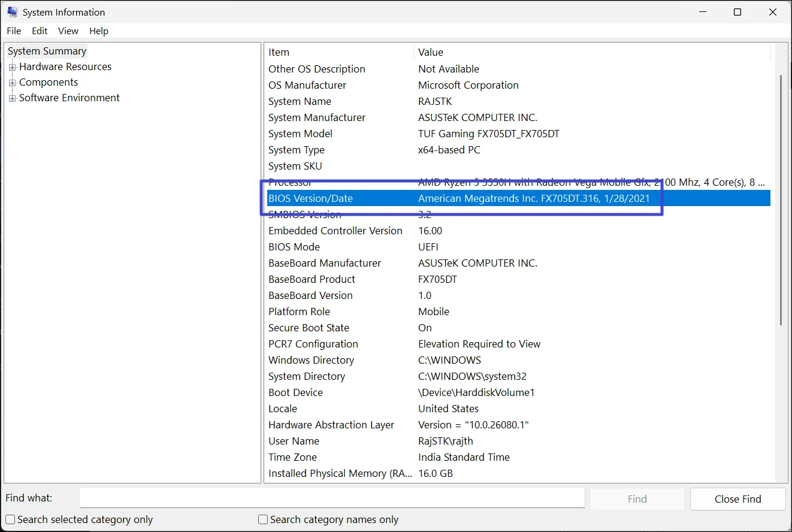Select the Software Environment tree label
Image resolution: width=792 pixels, height=532 pixels.
pyautogui.click(x=69, y=98)
